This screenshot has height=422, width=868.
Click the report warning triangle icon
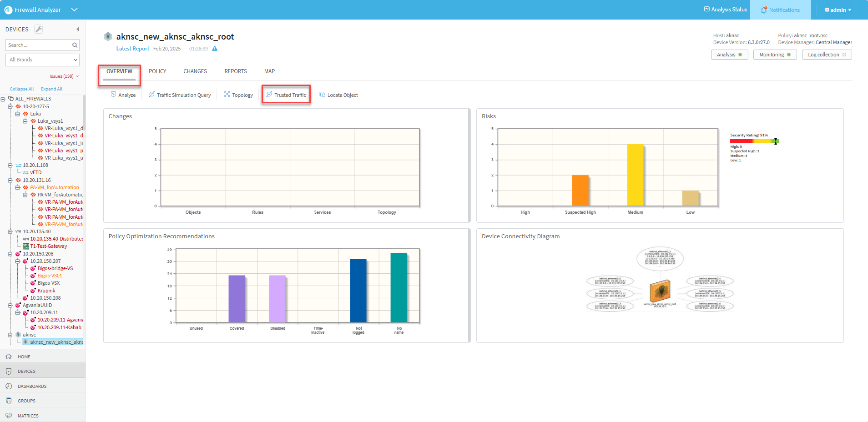point(215,49)
